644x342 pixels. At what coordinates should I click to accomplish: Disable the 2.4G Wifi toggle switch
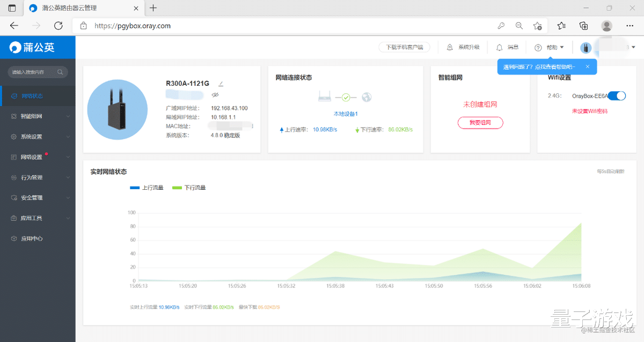pyautogui.click(x=617, y=96)
